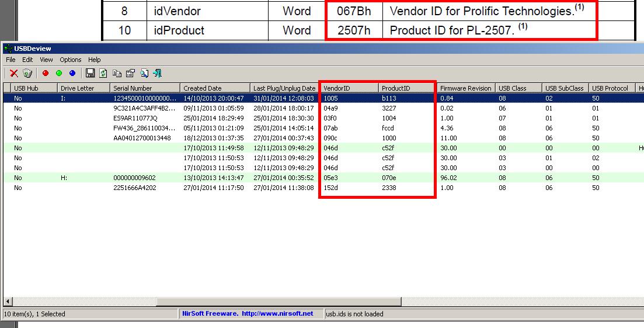Screen dimensions: 644x328
Task: Click 'usb.ids is not loaded' status text
Action: [354, 313]
